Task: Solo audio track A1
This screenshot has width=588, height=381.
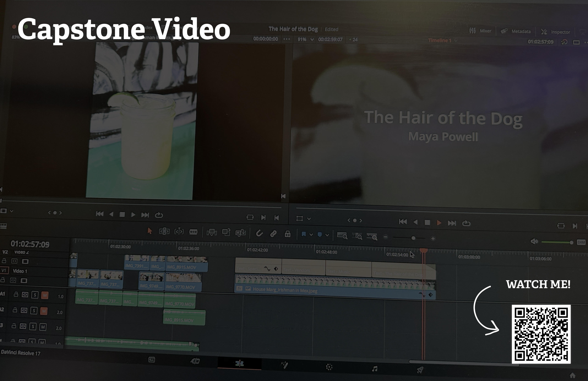Action: (35, 295)
